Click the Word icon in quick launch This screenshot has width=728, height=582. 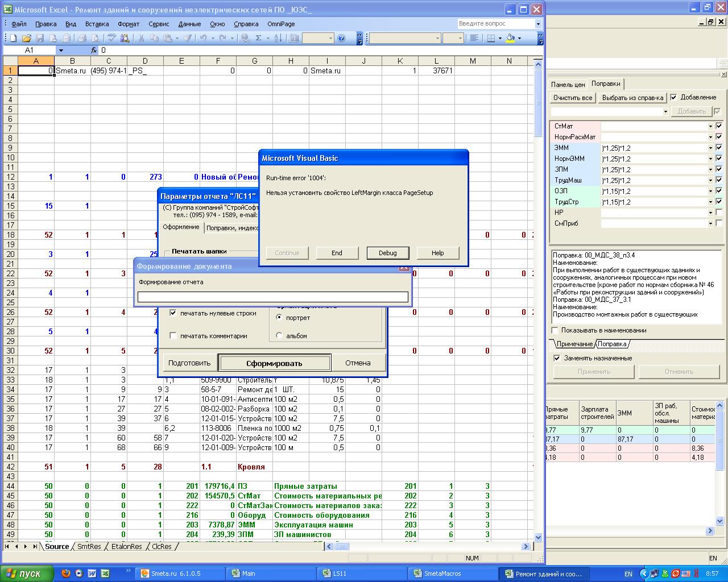point(92,573)
